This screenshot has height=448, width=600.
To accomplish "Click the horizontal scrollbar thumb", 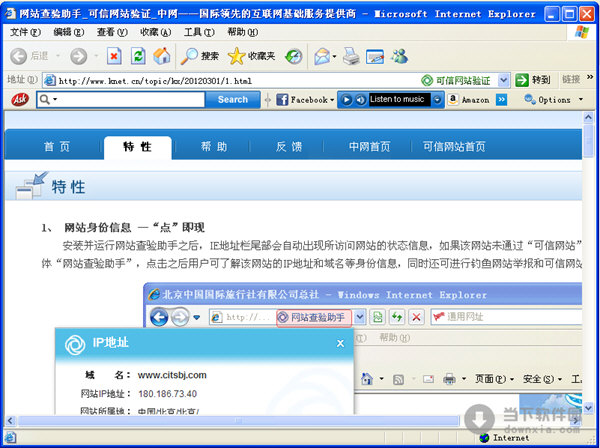I will (x=238, y=421).
